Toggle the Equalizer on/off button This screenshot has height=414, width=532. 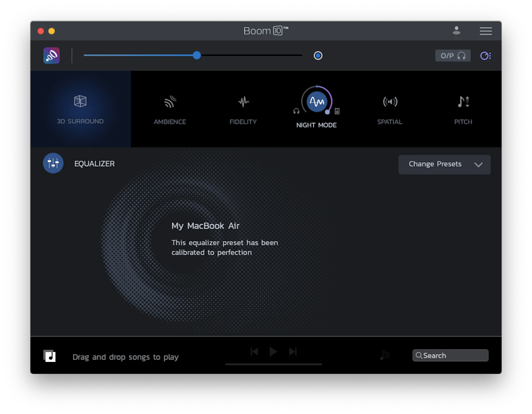pyautogui.click(x=53, y=163)
